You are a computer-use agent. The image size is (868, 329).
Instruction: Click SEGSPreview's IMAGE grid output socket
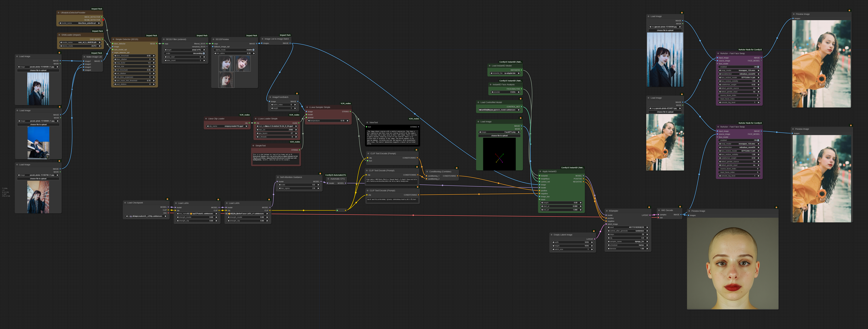[x=256, y=43]
